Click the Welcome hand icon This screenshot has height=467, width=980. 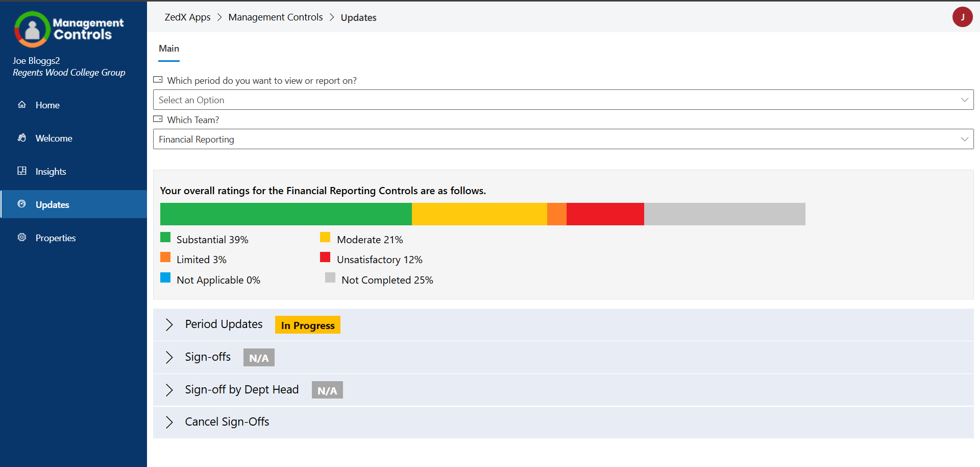pos(22,138)
